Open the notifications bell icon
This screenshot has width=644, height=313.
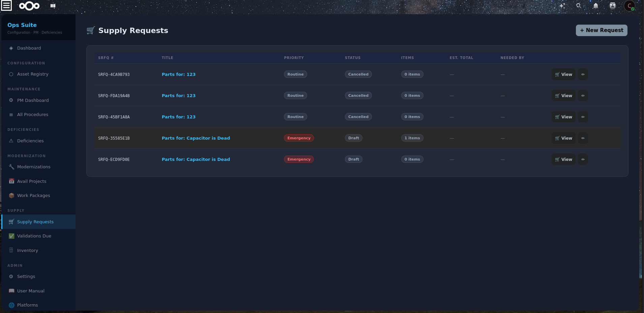(596, 6)
